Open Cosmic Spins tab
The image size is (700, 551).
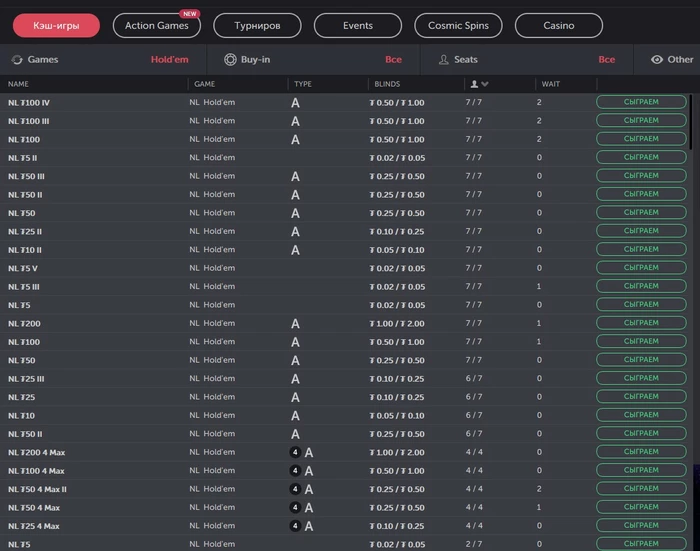(x=458, y=25)
